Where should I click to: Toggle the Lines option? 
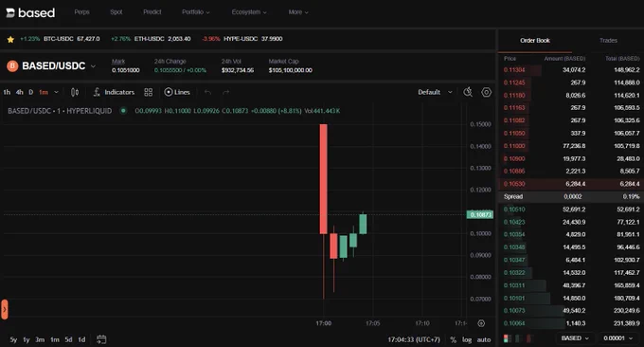[177, 92]
